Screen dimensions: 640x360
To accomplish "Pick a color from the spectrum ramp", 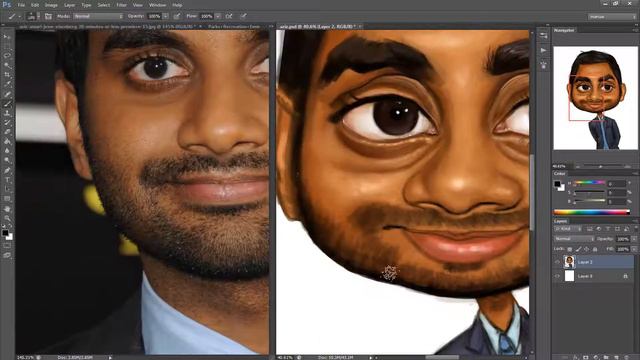I will pyautogui.click(x=591, y=212).
